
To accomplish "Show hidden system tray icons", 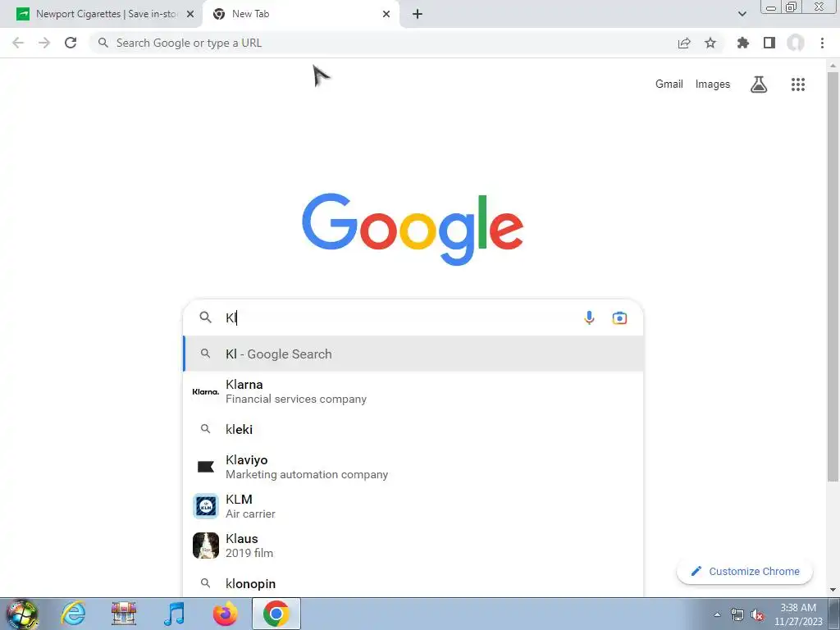I will pyautogui.click(x=717, y=614).
